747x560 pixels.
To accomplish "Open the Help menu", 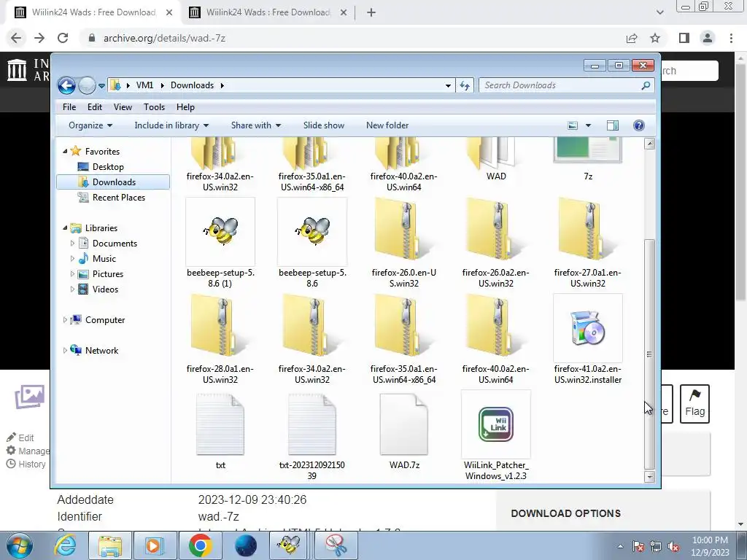I will [x=185, y=107].
